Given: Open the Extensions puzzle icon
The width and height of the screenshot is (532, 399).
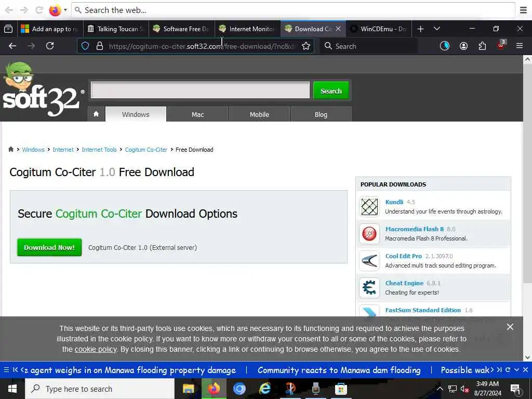Looking at the screenshot, I should click(482, 46).
